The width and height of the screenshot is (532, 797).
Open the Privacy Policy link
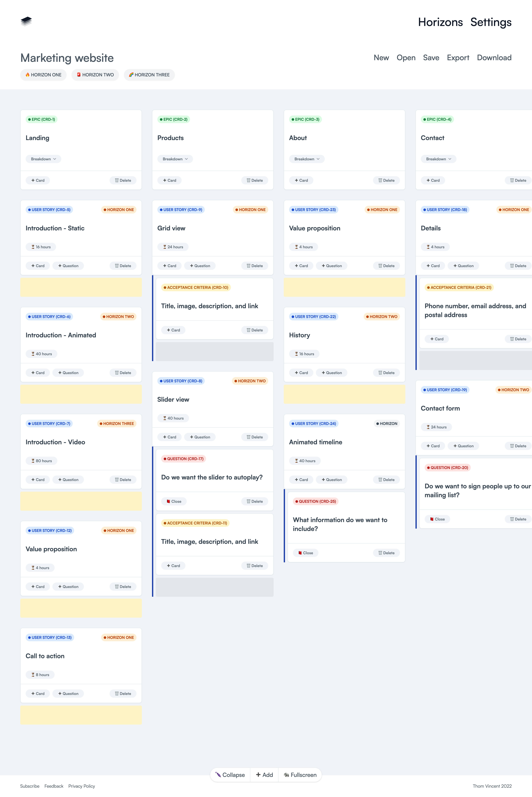[x=81, y=786]
